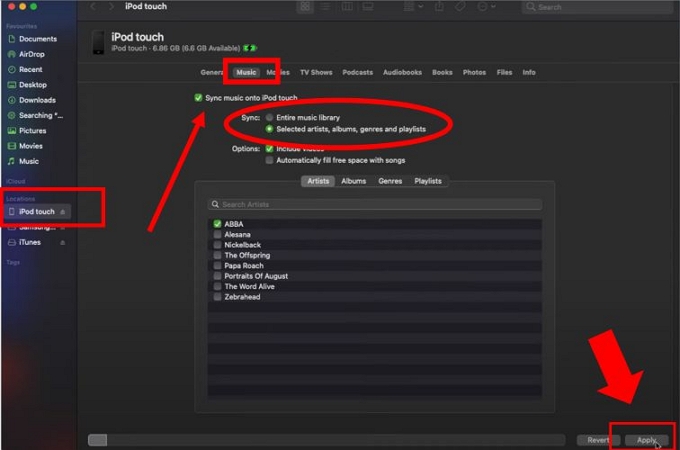This screenshot has height=450, width=680.
Task: Select iPod touch under Locations
Action: 36,212
